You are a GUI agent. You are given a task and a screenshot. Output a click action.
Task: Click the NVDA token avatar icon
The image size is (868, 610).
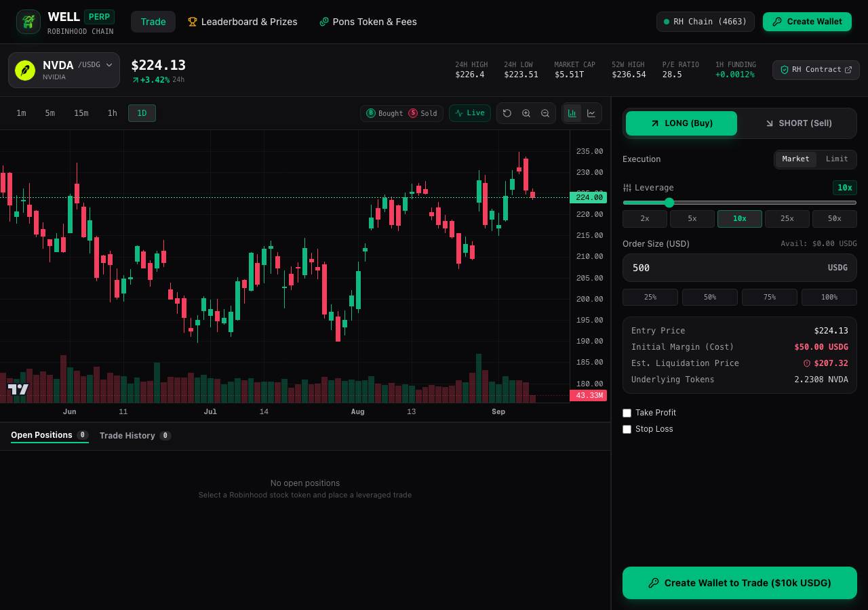pos(25,70)
